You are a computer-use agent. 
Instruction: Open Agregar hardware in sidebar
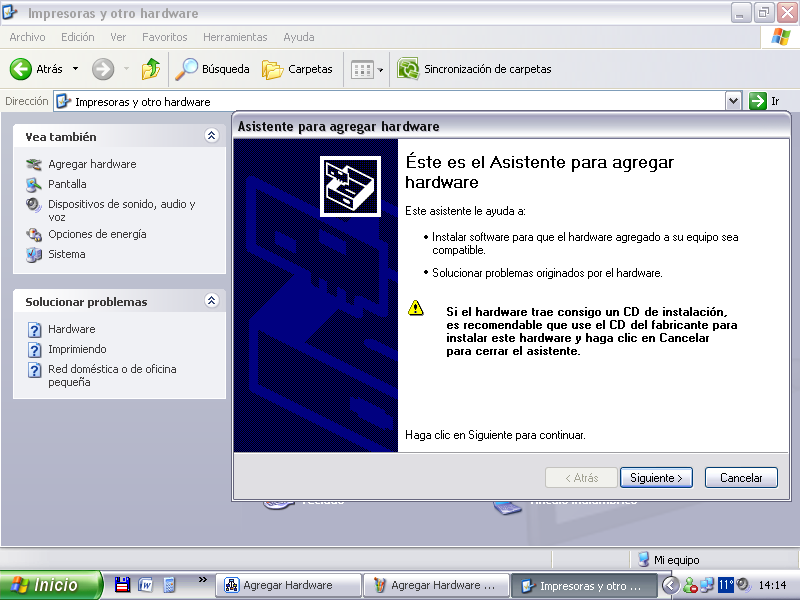coord(92,164)
